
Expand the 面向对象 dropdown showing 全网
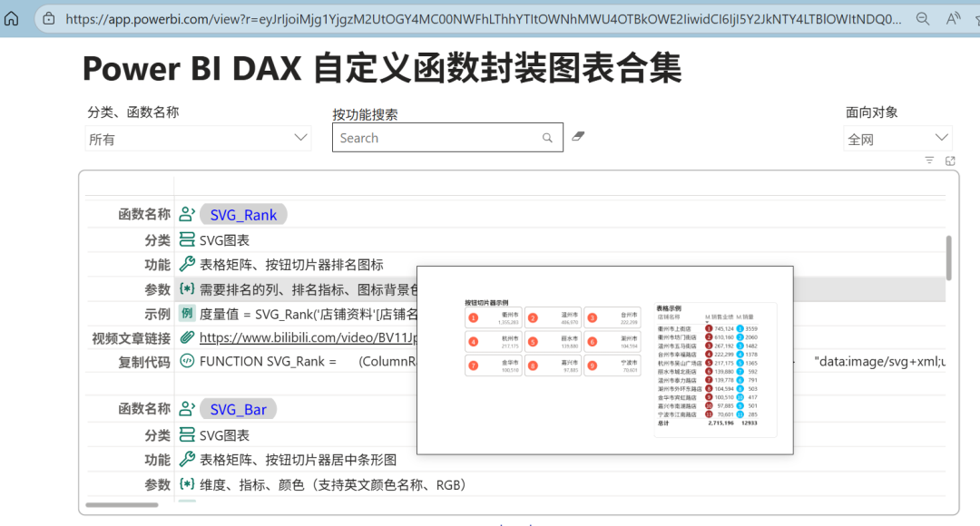tap(897, 139)
